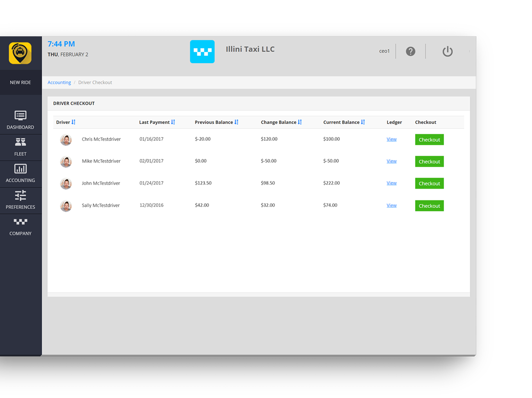
Task: Sort by Driver column icon
Action: 73,122
